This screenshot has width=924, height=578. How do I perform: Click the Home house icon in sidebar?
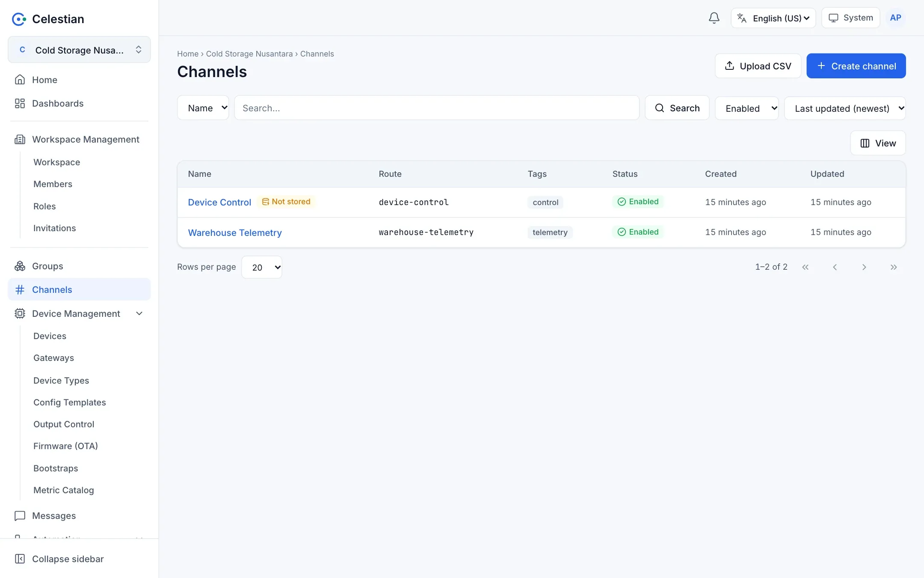coord(20,80)
